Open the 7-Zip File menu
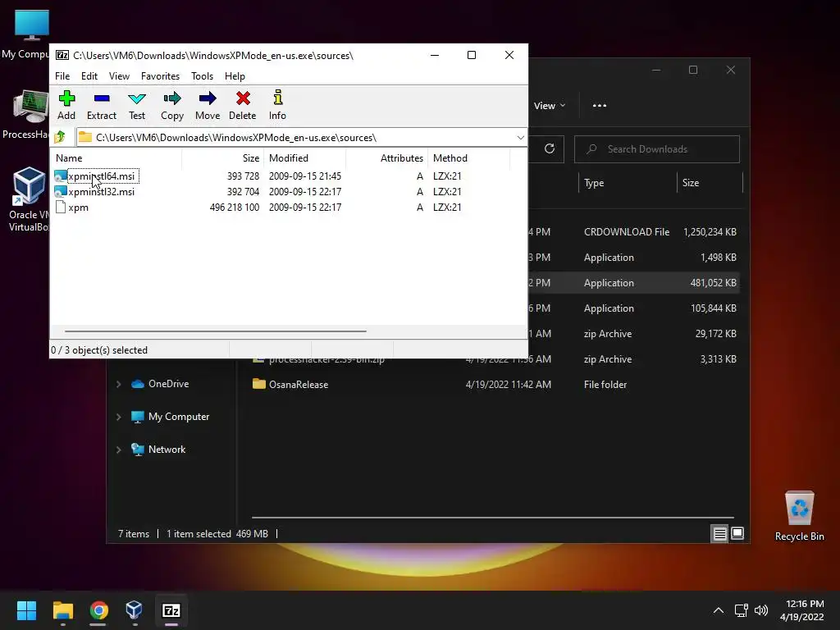This screenshot has height=630, width=840. click(x=62, y=76)
